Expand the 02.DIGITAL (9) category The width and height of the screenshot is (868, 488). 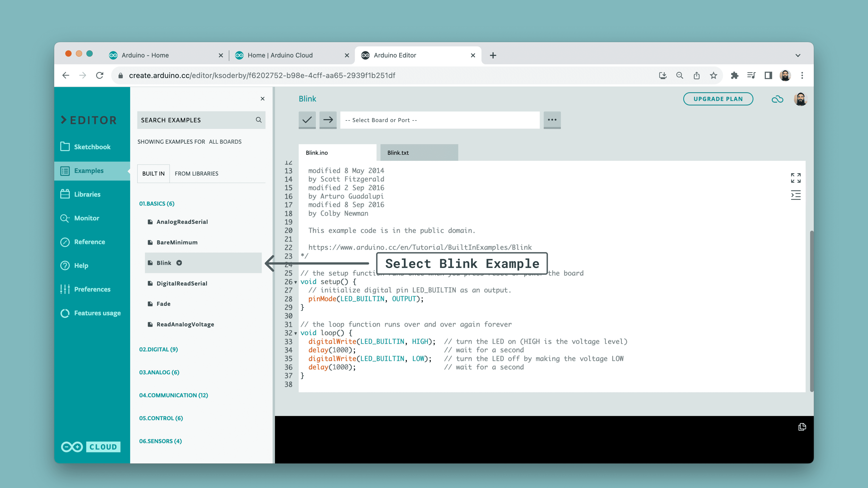(x=158, y=349)
